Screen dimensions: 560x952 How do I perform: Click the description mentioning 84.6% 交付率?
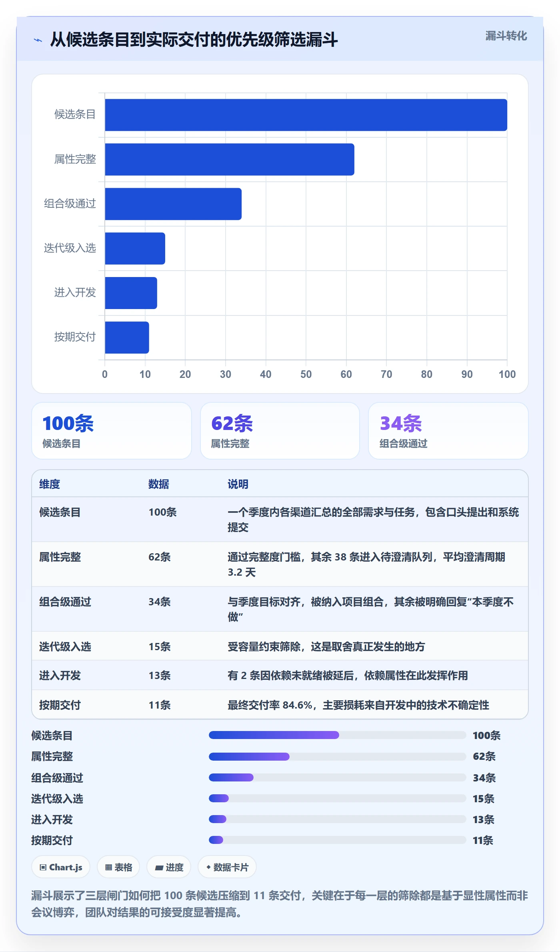[358, 705]
